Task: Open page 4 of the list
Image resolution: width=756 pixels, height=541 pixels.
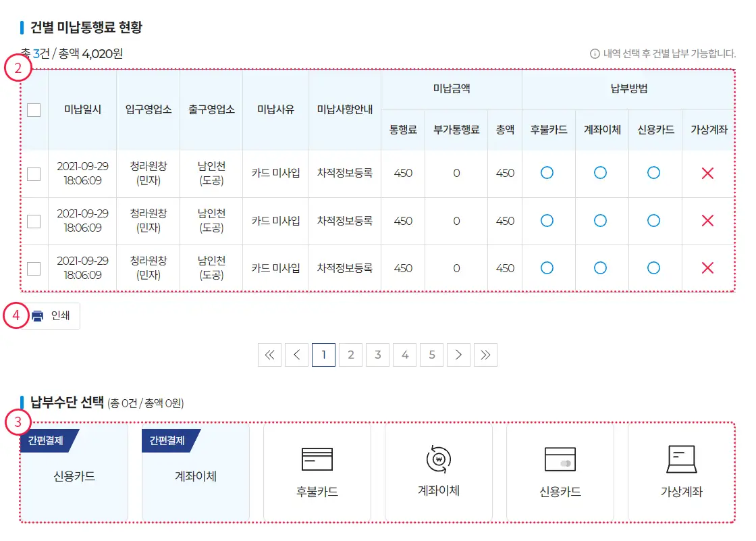Action: pos(404,355)
